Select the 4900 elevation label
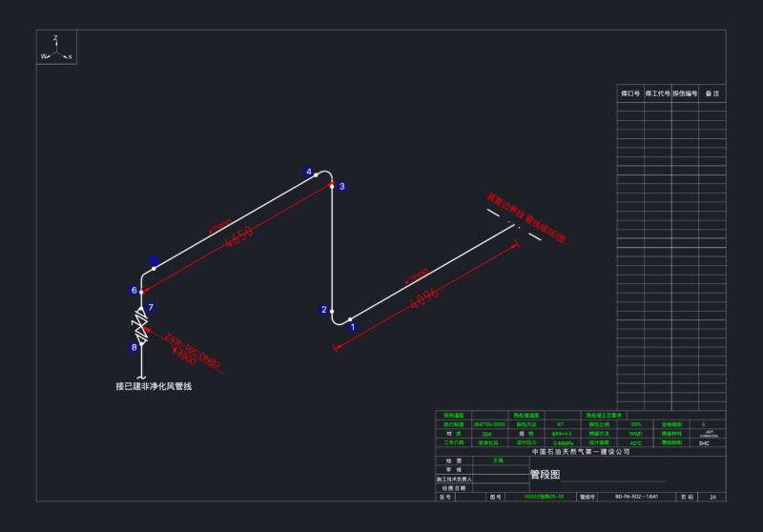Image resolution: width=763 pixels, height=532 pixels. (x=185, y=357)
